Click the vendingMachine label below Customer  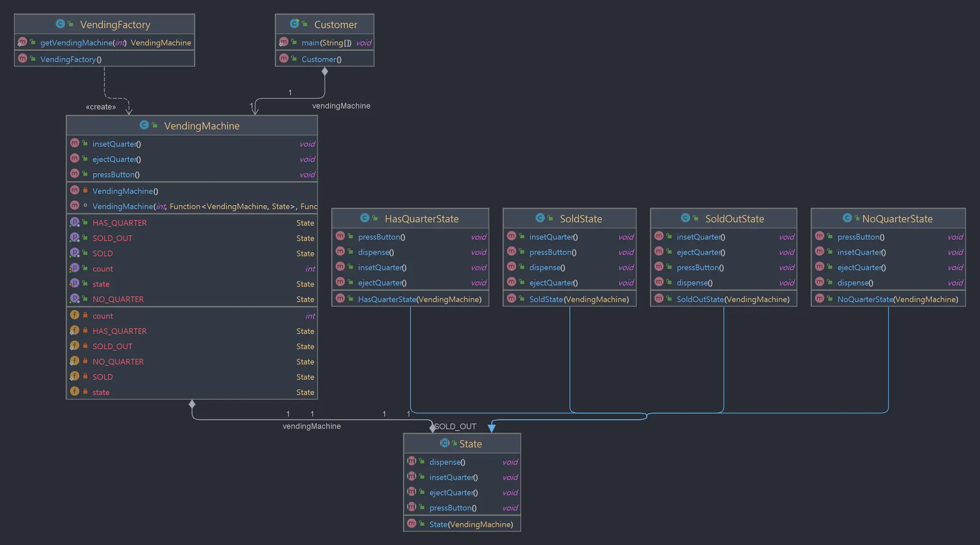(x=341, y=106)
